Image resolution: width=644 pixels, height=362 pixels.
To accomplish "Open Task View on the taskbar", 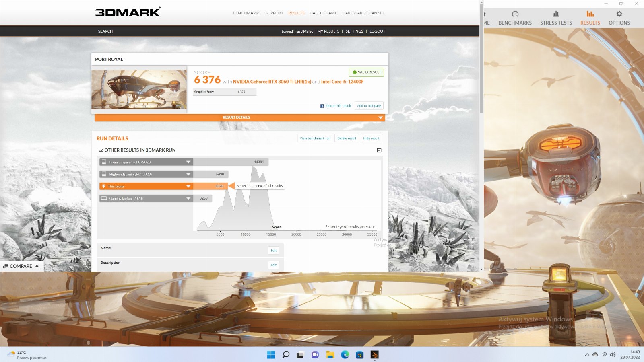I will (300, 355).
